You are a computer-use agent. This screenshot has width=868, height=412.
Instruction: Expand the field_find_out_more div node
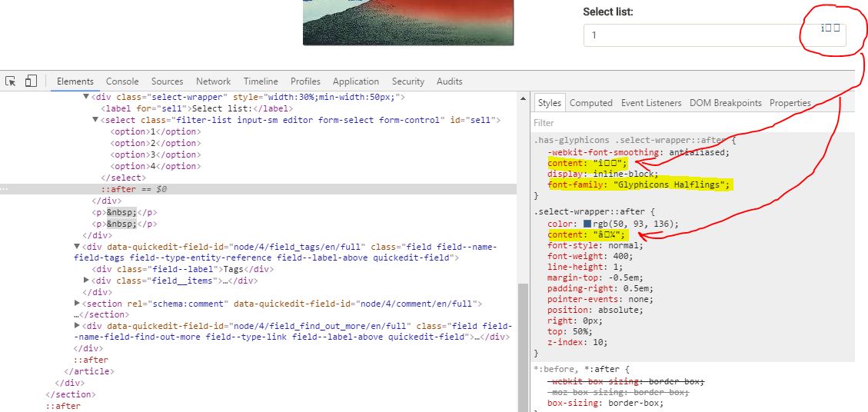pos(77,326)
